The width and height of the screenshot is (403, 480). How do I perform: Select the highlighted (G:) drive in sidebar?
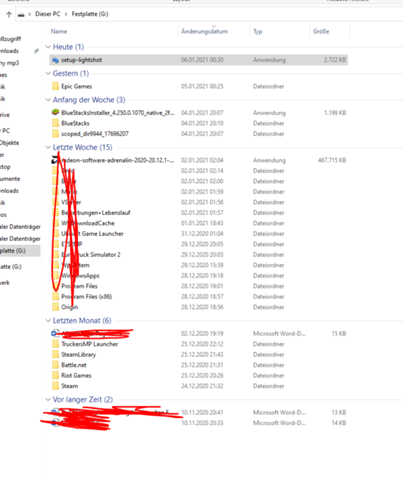[19, 251]
